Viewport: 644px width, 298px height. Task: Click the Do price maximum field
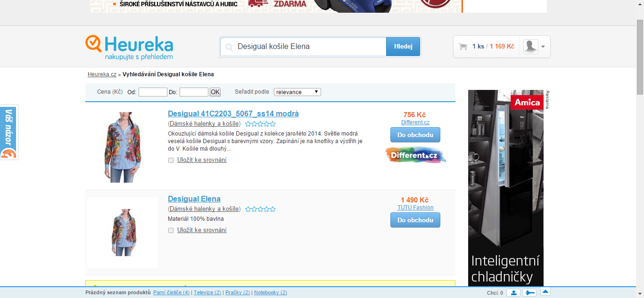pyautogui.click(x=194, y=92)
